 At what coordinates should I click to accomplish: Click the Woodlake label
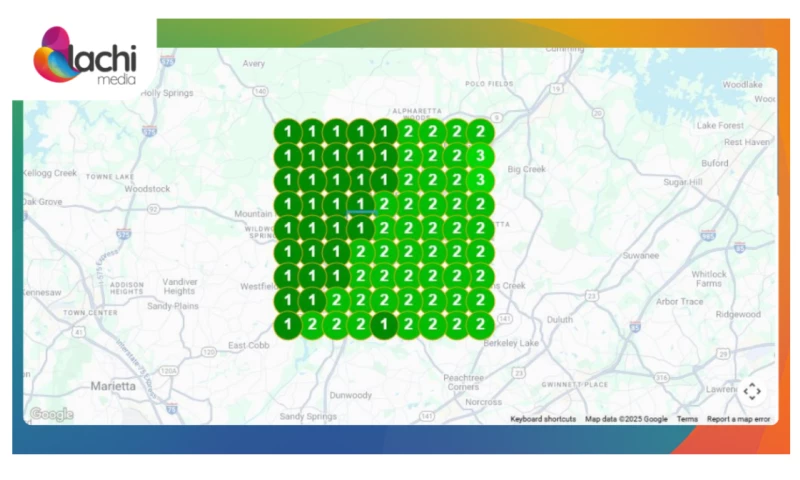[742, 85]
